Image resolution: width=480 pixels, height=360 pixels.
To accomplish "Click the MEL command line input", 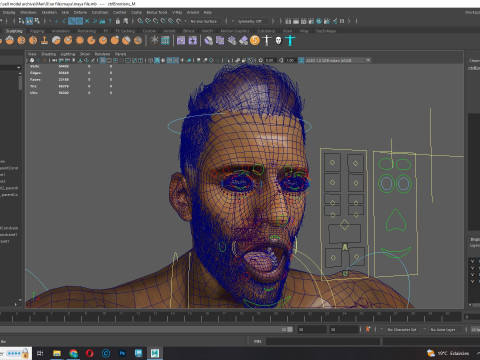I will pyautogui.click(x=323, y=341).
